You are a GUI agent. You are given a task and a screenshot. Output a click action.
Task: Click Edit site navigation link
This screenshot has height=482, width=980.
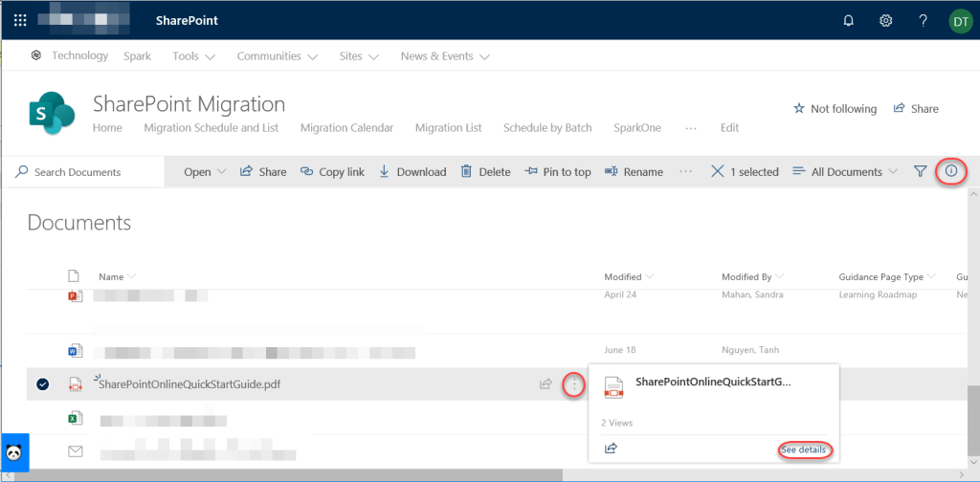[729, 127]
